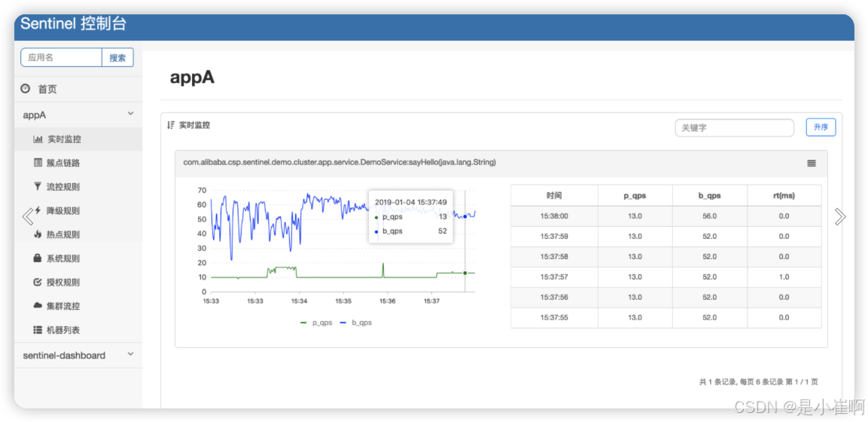Click the funnel icon next to 流控规则
This screenshot has height=422, width=868.
point(38,187)
